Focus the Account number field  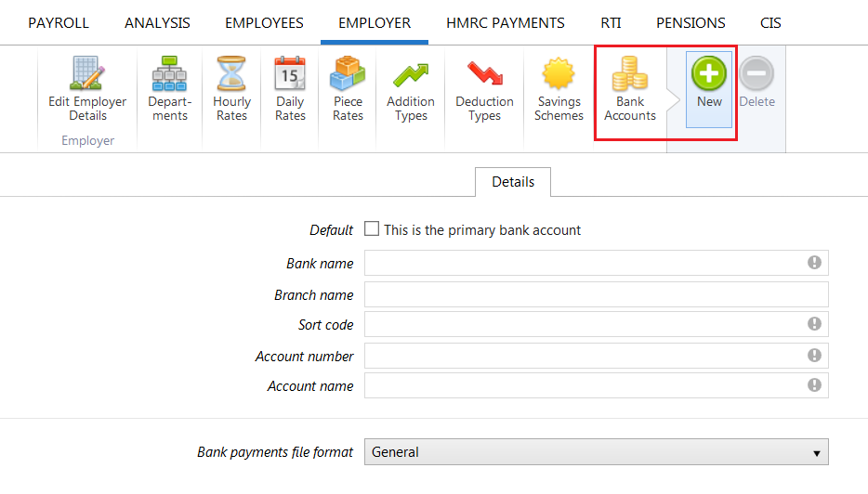point(597,356)
